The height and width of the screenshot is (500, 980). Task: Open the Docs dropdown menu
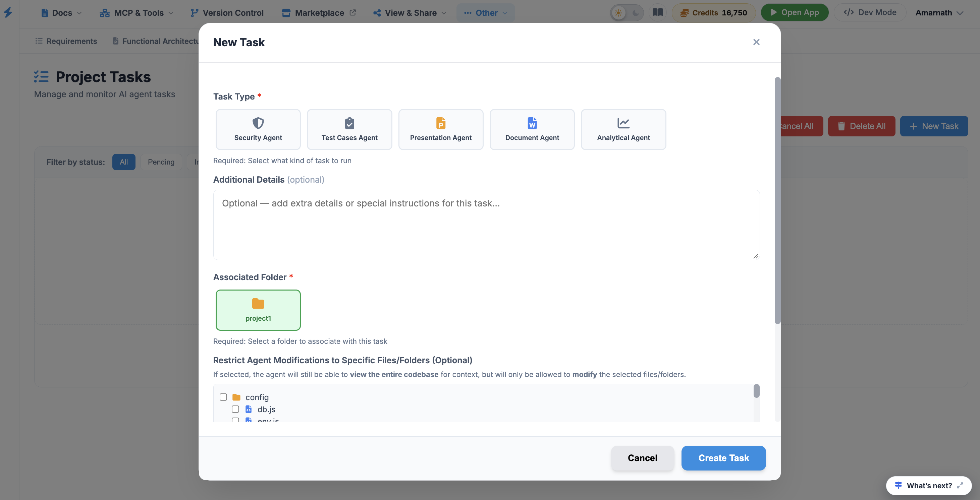pos(62,12)
